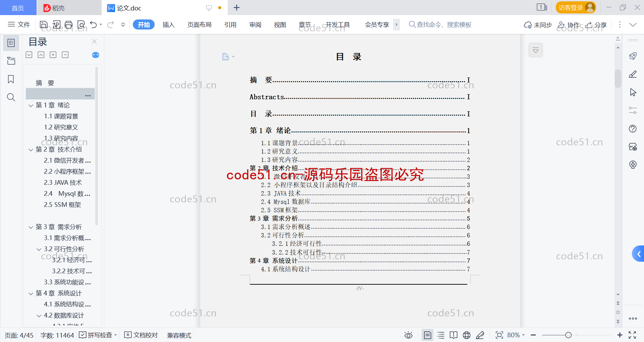Zoom out with the minus button
644x342 pixels.
(x=533, y=335)
